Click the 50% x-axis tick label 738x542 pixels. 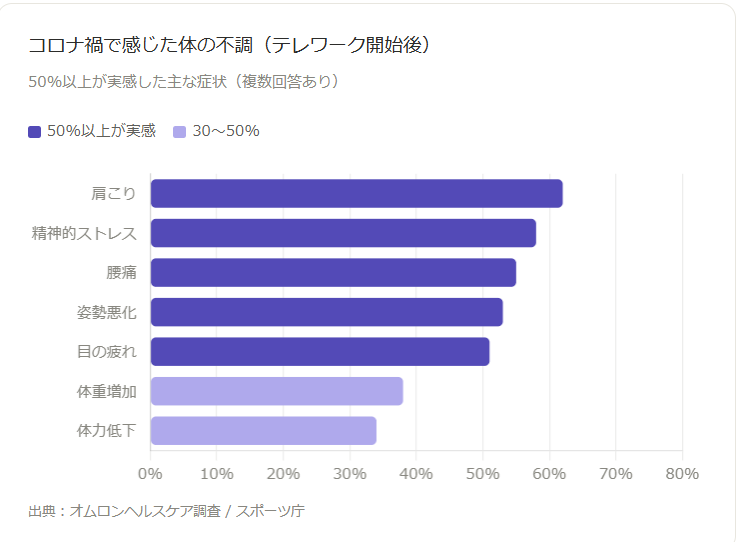[x=483, y=473]
